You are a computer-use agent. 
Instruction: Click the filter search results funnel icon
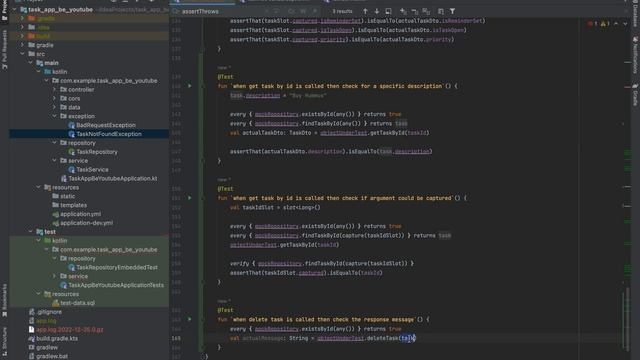tap(453, 11)
